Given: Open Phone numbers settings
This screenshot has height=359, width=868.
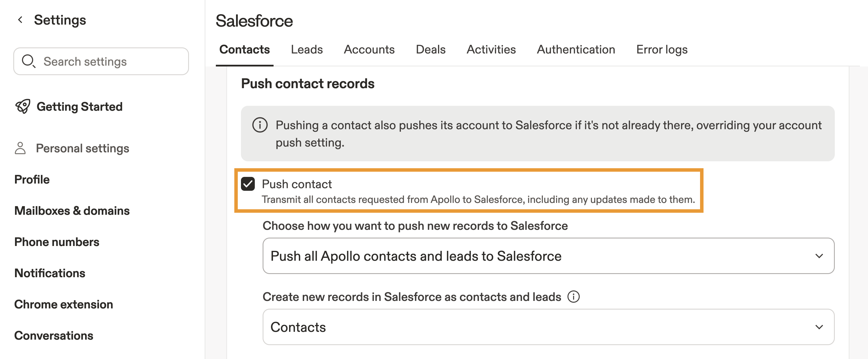Looking at the screenshot, I should (57, 242).
